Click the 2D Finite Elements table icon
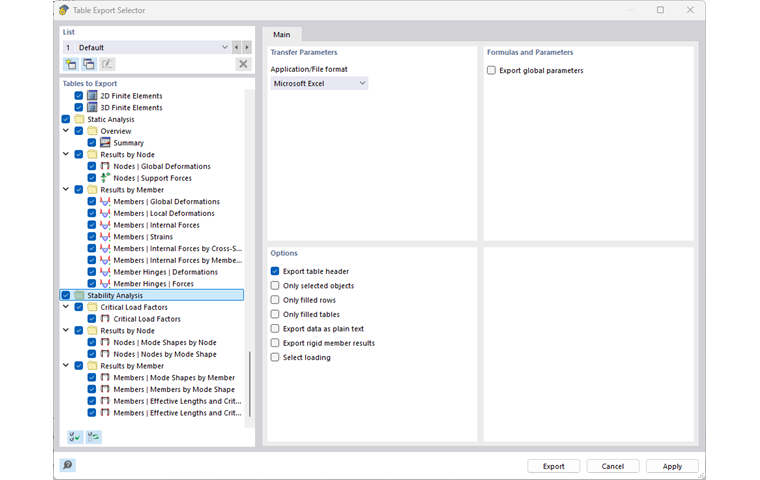This screenshot has height=480, width=760. click(92, 96)
